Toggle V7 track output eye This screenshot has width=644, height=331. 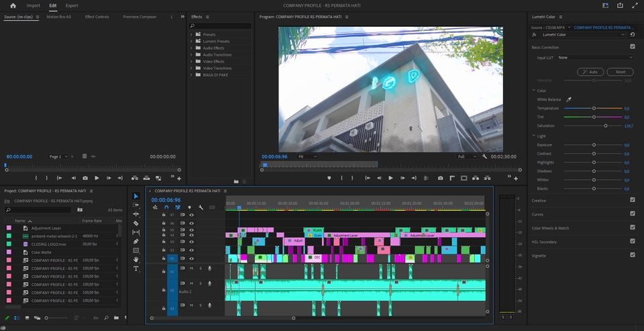point(191,215)
